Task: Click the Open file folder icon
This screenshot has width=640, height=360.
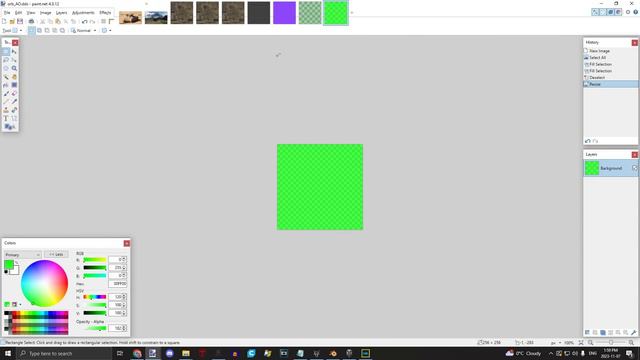Action: (x=12, y=21)
